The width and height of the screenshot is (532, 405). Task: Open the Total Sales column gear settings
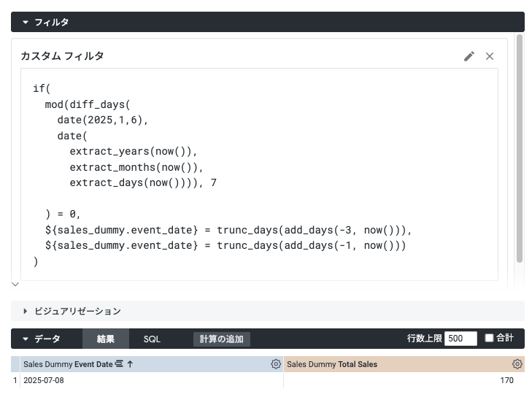click(517, 364)
